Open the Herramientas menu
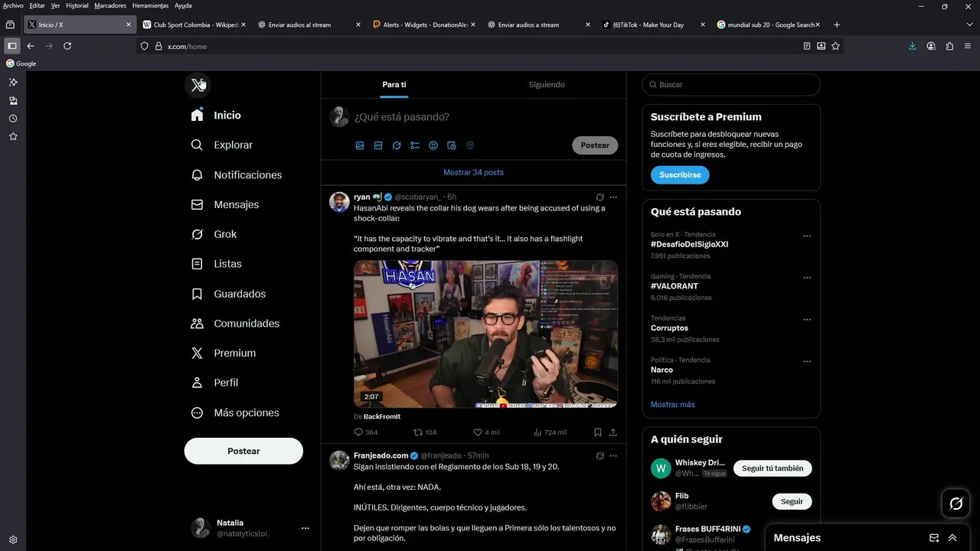980x551 pixels. tap(150, 5)
